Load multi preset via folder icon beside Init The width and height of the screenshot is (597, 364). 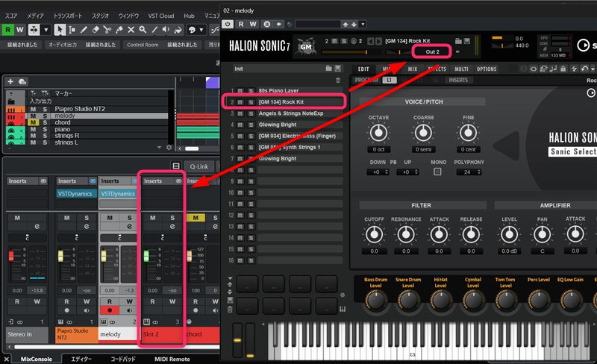coord(328,69)
